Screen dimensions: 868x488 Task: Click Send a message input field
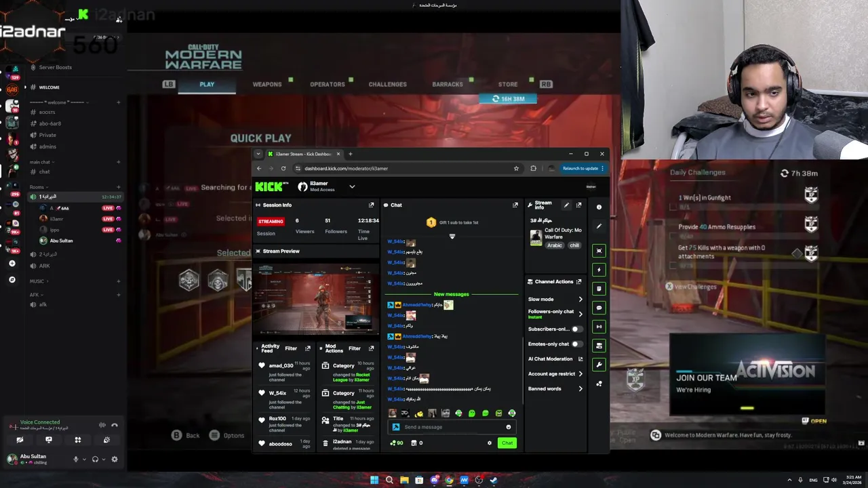click(451, 427)
